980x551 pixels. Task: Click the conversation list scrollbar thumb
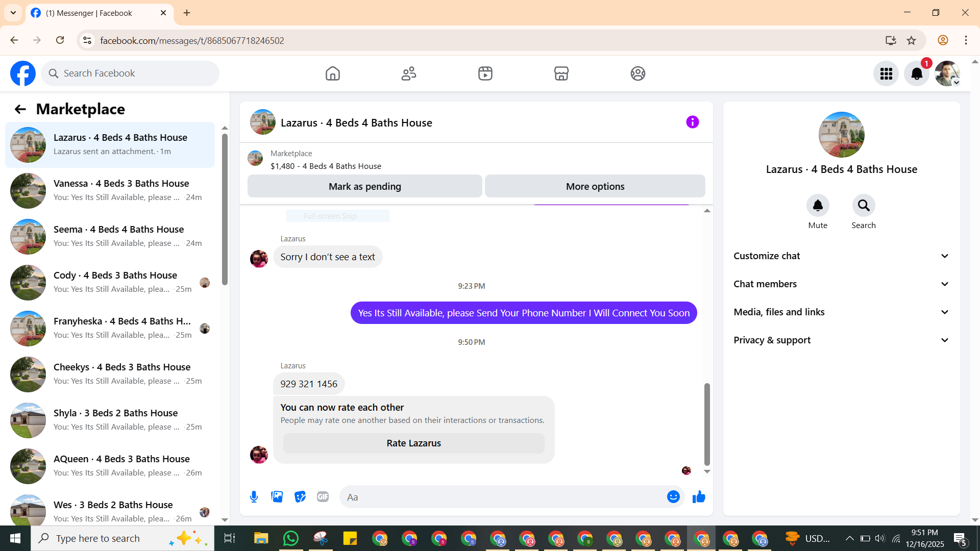pos(225,209)
